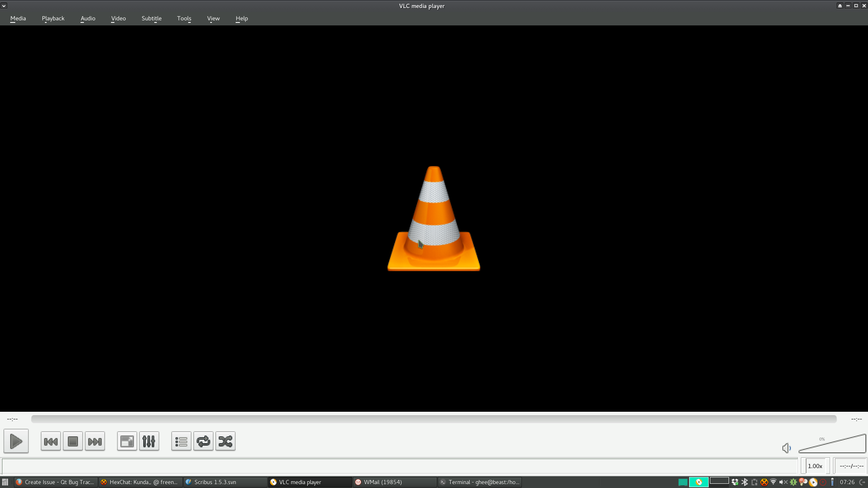868x488 pixels.
Task: Click the 07:26 panel clock
Action: point(847,482)
